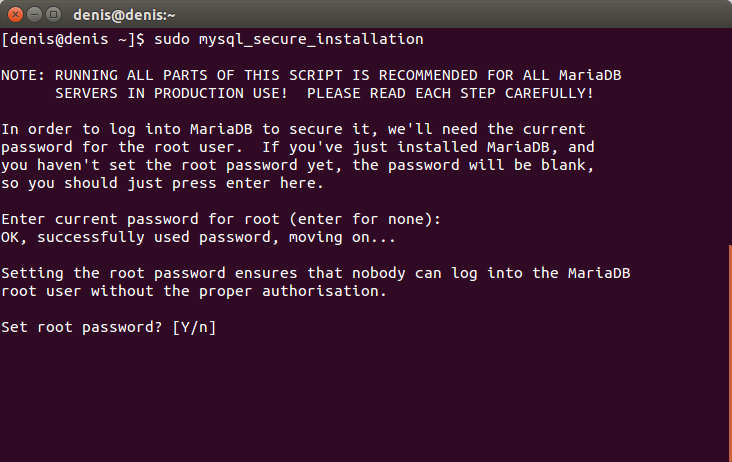The image size is (732, 462).
Task: Maximize the terminal window
Action: [x=54, y=15]
